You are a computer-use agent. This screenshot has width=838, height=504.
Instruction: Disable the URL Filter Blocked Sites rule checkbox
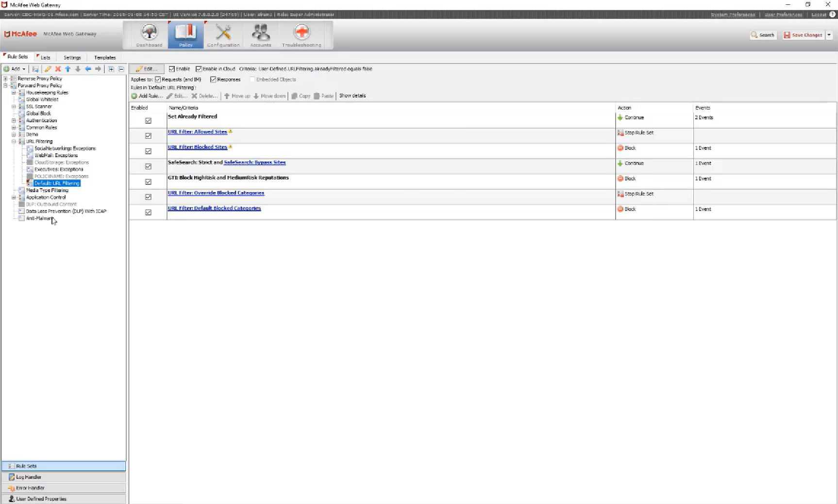(x=148, y=151)
